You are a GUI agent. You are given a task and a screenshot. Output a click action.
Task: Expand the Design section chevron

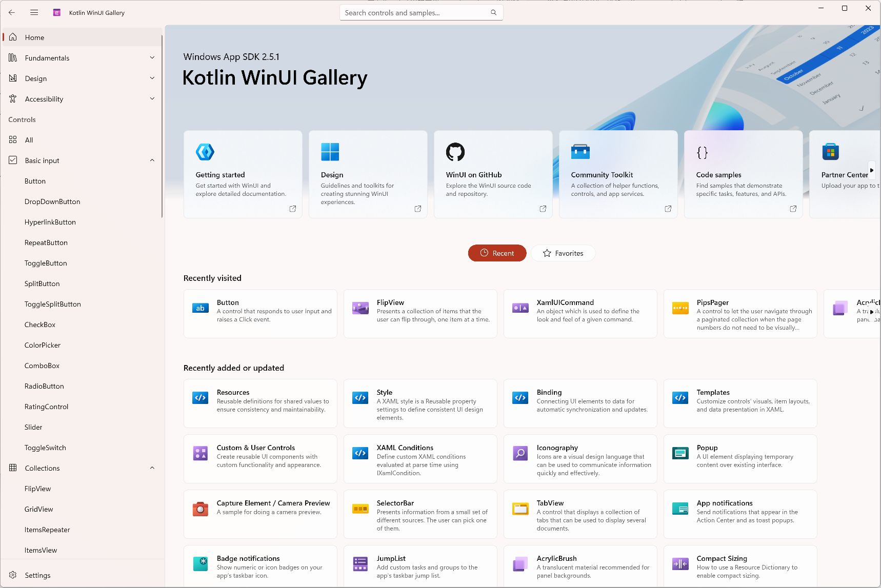[x=152, y=78]
